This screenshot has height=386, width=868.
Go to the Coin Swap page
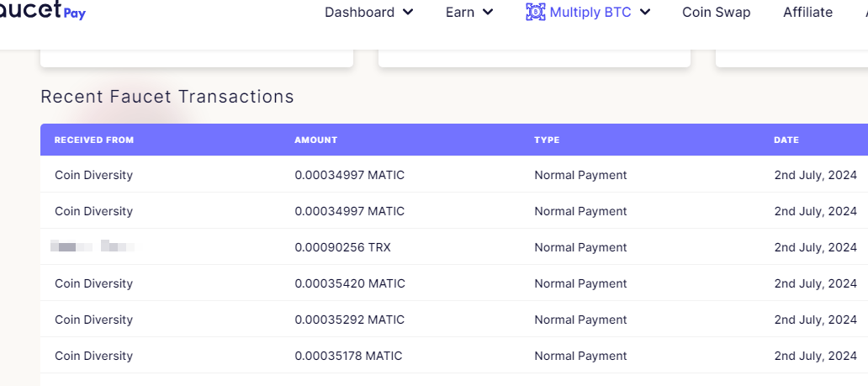[716, 12]
